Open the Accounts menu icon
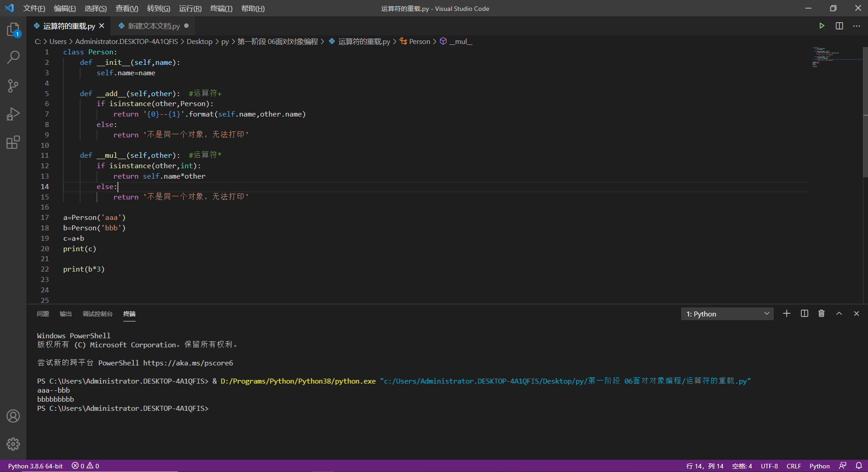868x472 pixels. pos(13,416)
